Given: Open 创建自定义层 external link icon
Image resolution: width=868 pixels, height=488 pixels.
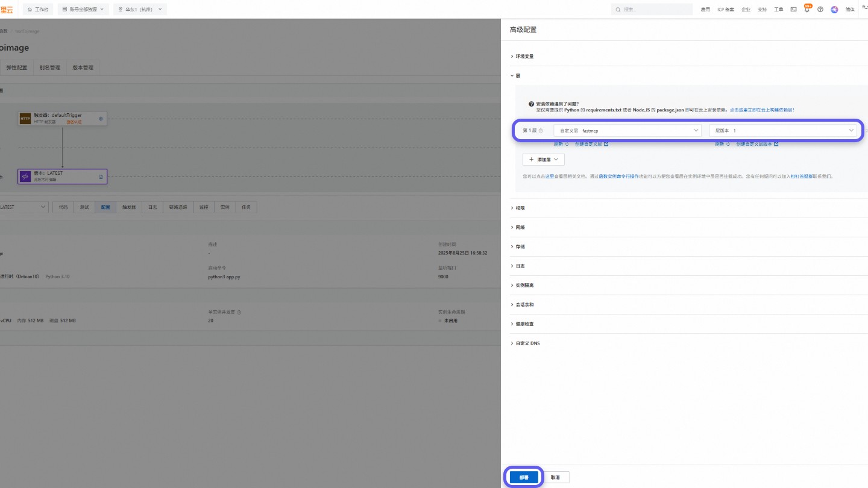Looking at the screenshot, I should tap(606, 144).
